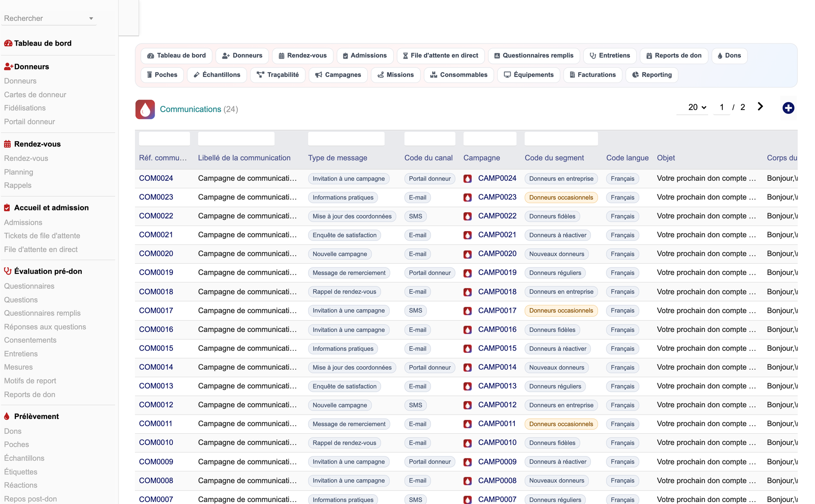
Task: Click the Donneurs person-plus icon in the sidebar
Action: [x=8, y=67]
